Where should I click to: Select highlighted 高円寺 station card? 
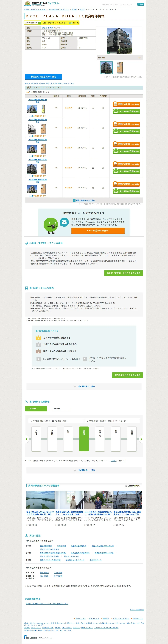tap(84, 439)
